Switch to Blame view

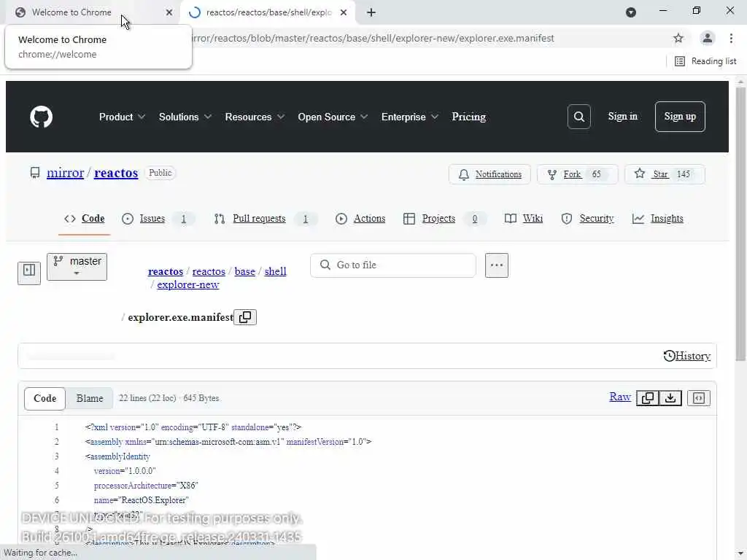point(90,399)
